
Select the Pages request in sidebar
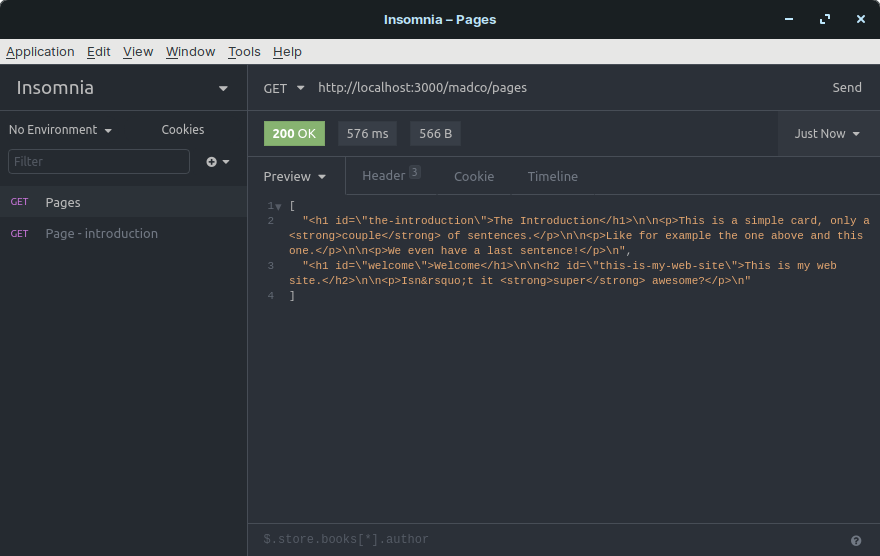coord(123,202)
